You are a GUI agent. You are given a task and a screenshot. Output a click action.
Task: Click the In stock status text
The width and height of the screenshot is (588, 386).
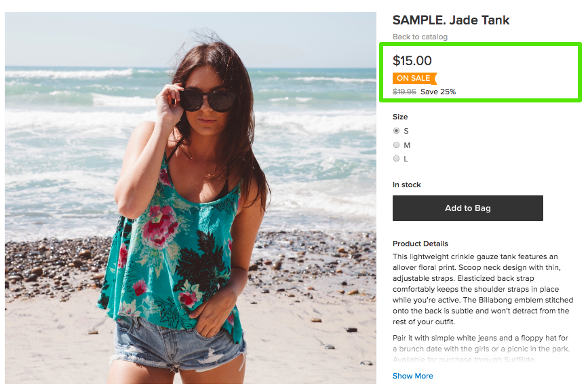(407, 185)
